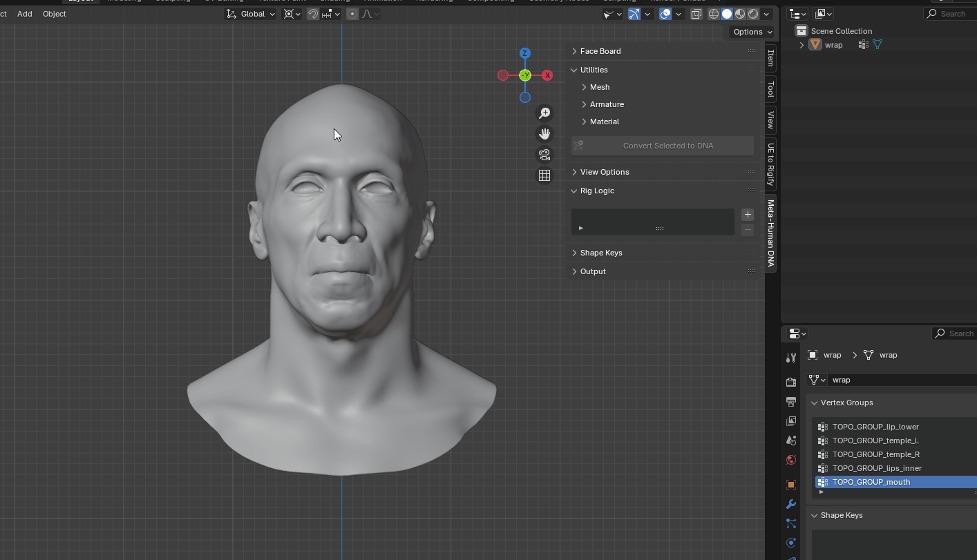Open the Modifiers wrench properties tab
This screenshot has height=560, width=977.
tap(791, 504)
